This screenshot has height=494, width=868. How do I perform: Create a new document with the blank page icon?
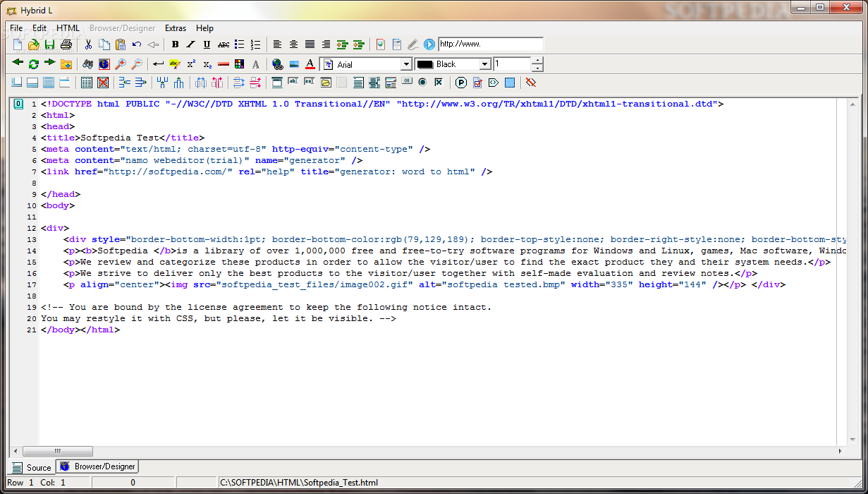[x=18, y=44]
